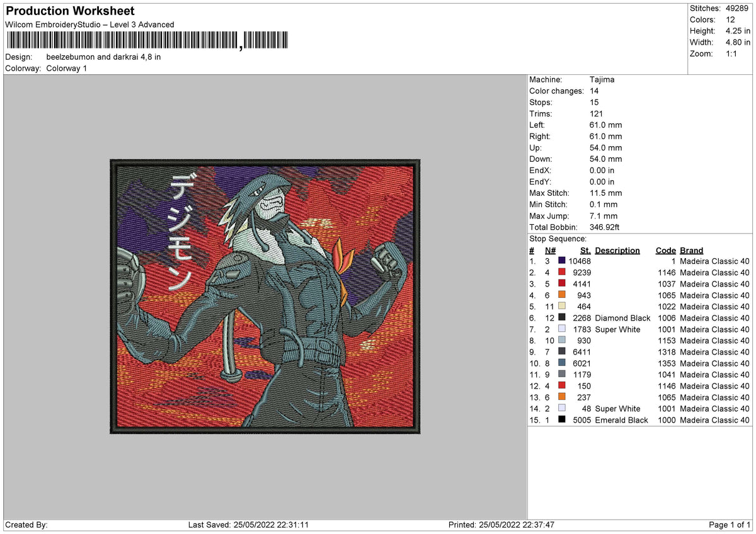Click the slate blue swatch beside 6021

point(562,363)
